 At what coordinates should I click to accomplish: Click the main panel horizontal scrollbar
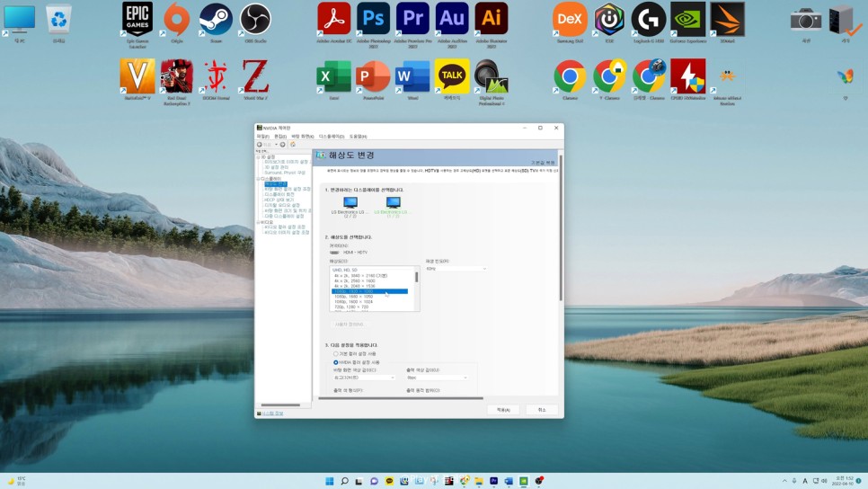(x=401, y=397)
